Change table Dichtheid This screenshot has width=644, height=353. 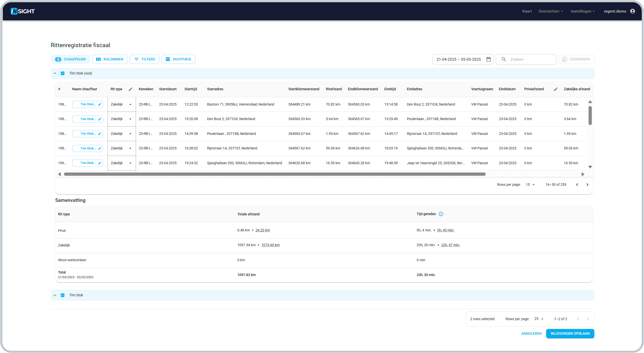[178, 59]
